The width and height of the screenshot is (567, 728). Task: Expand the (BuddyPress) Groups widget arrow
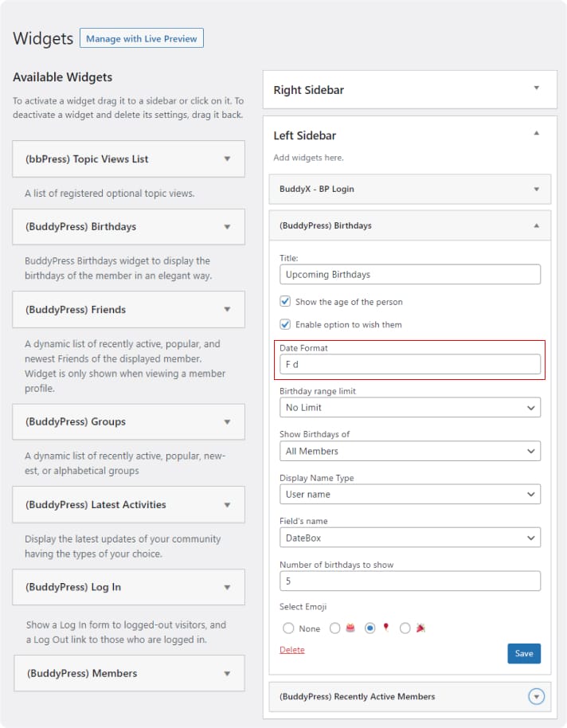point(227,422)
